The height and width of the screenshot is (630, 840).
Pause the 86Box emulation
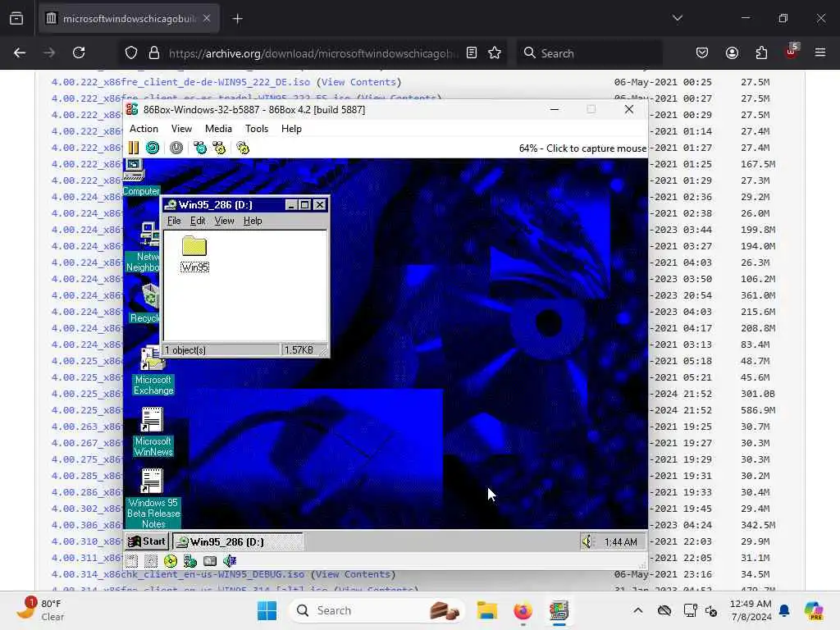[x=134, y=148]
